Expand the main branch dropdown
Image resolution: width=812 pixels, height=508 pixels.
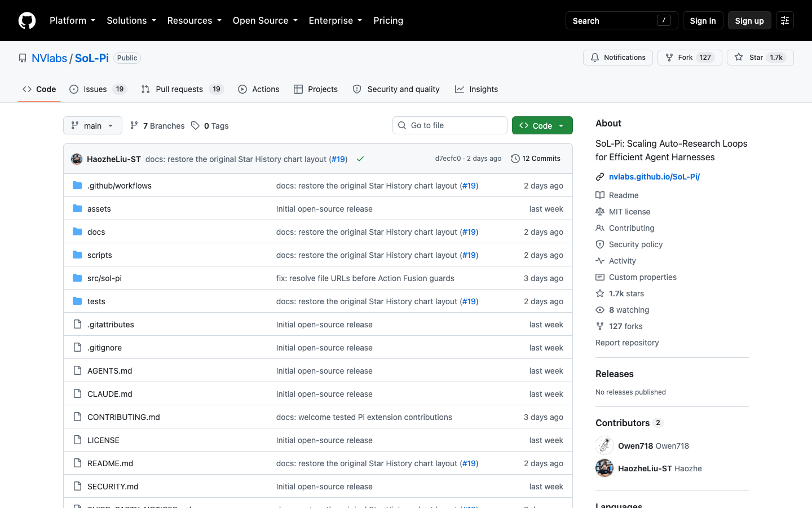92,125
